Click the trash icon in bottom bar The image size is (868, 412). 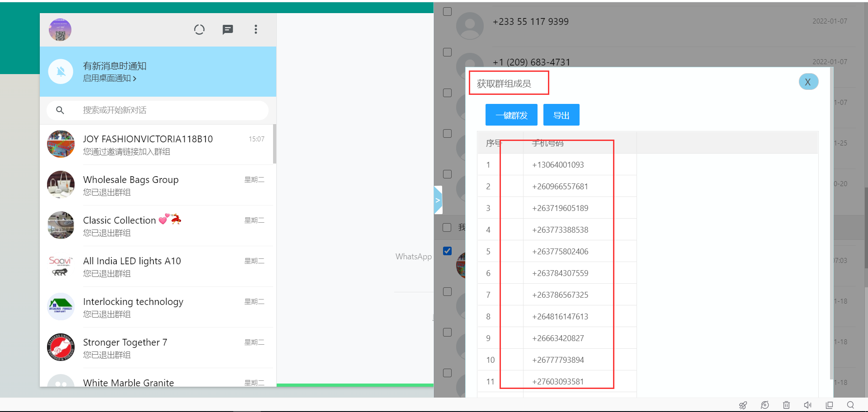pyautogui.click(x=786, y=405)
